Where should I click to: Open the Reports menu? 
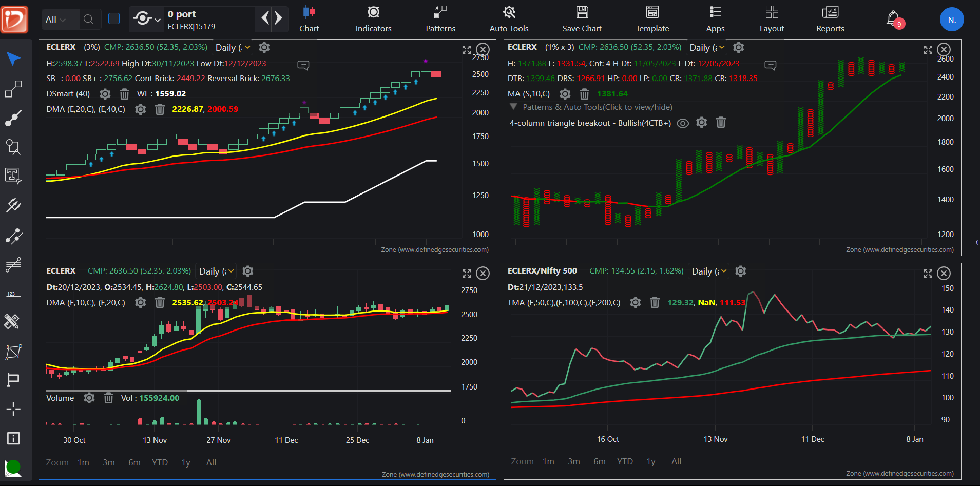click(830, 20)
